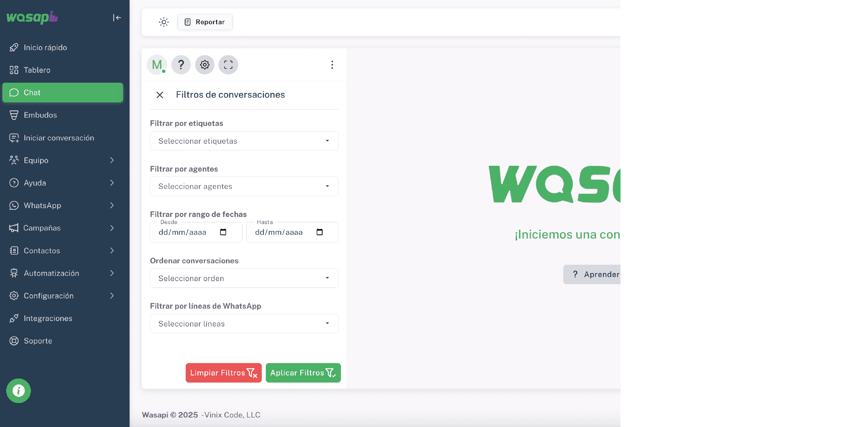Click the Aplicar Filtros button
Image resolution: width=868 pixels, height=427 pixels.
[303, 373]
